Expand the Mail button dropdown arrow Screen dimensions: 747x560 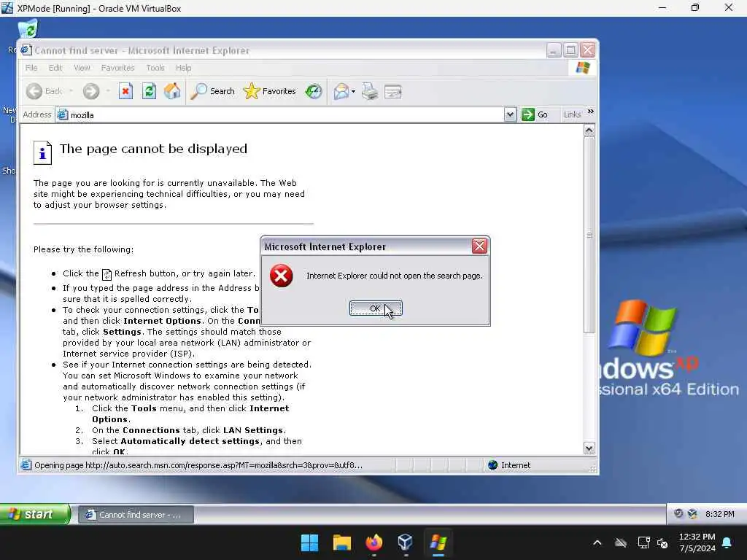pyautogui.click(x=354, y=91)
